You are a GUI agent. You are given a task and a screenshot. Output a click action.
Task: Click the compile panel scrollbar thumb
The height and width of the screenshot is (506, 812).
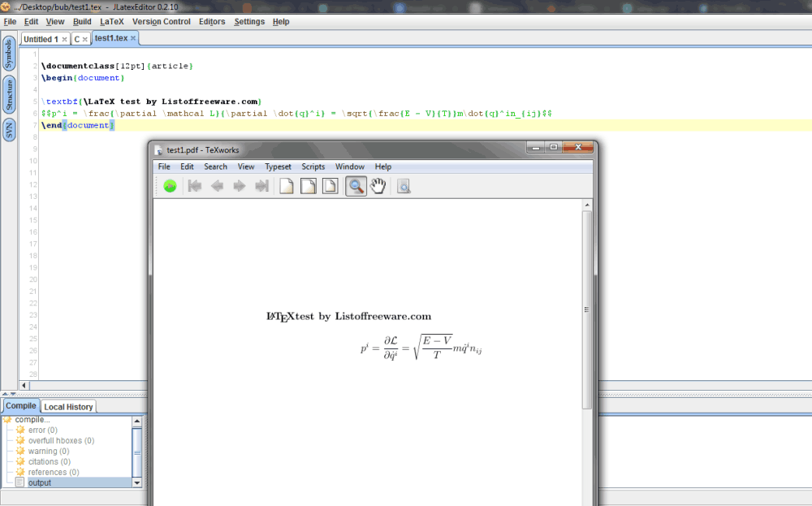tap(137, 452)
